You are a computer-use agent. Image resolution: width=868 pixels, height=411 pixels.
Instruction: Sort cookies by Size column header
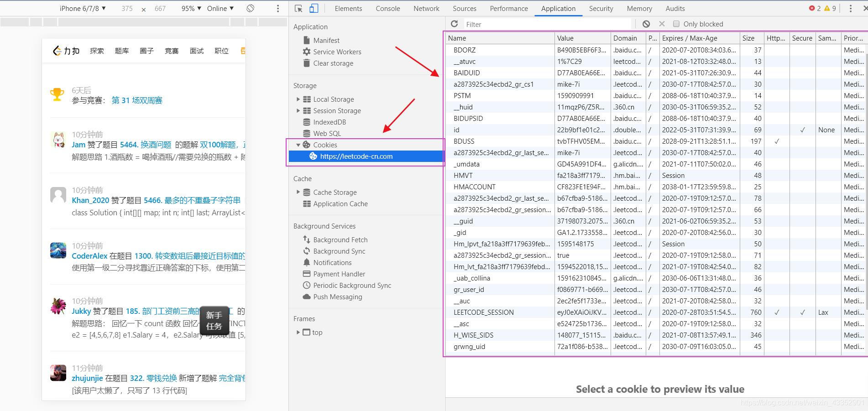point(752,38)
